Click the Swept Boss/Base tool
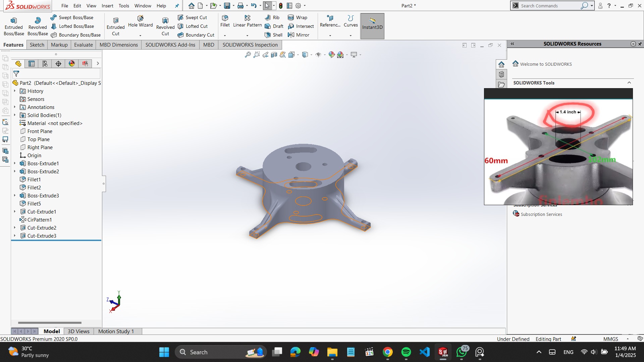The width and height of the screenshot is (644, 362). point(72,17)
